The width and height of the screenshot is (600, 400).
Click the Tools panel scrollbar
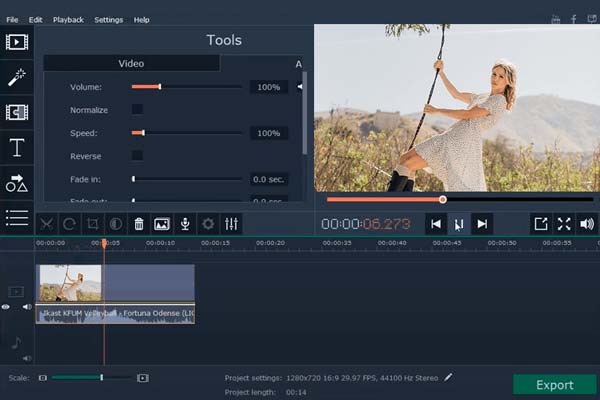pyautogui.click(x=305, y=113)
